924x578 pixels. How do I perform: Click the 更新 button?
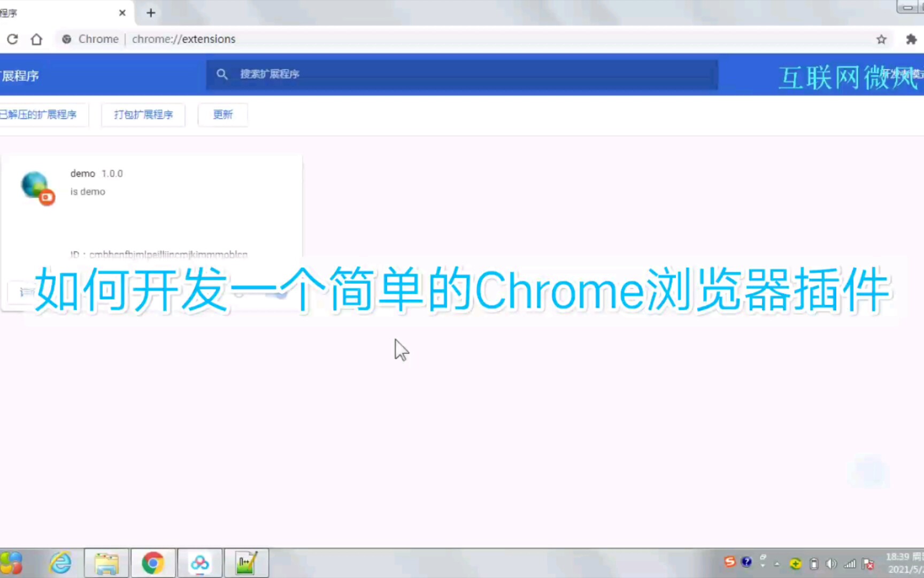pos(223,115)
